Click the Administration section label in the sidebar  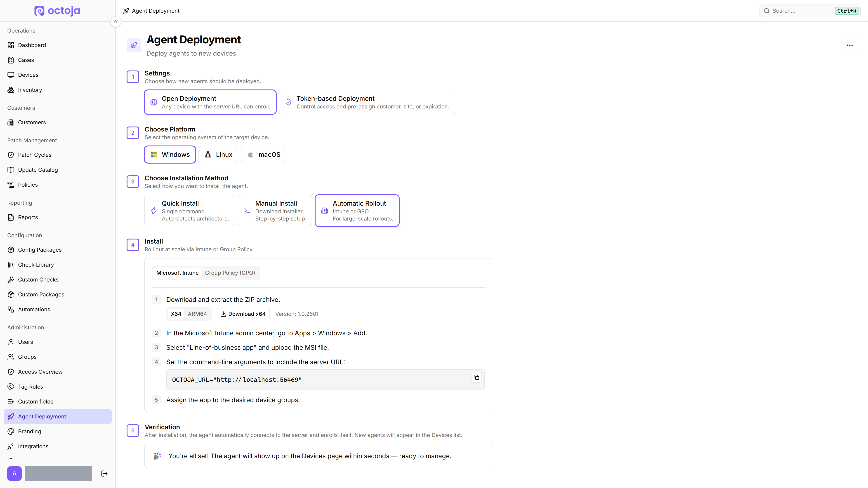click(26, 327)
